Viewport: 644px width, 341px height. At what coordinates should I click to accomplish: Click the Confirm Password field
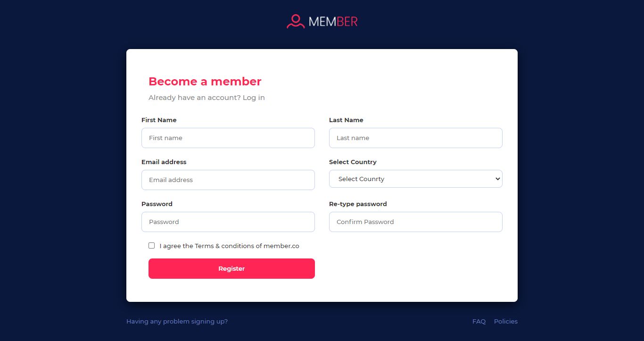pos(415,222)
